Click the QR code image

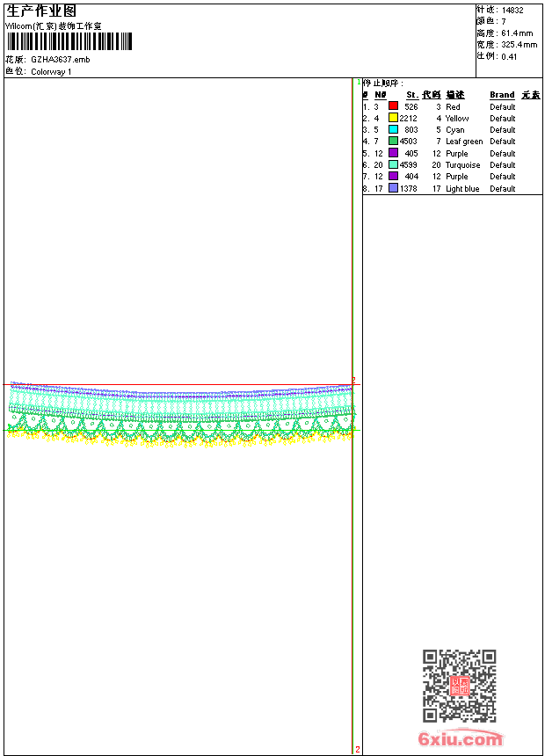click(x=459, y=686)
